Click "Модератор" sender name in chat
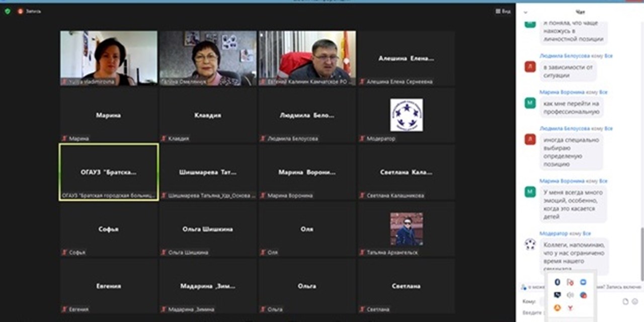 553,233
